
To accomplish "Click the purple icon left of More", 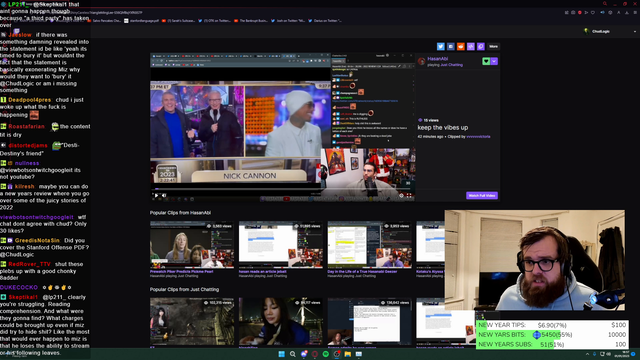I will [480, 47].
